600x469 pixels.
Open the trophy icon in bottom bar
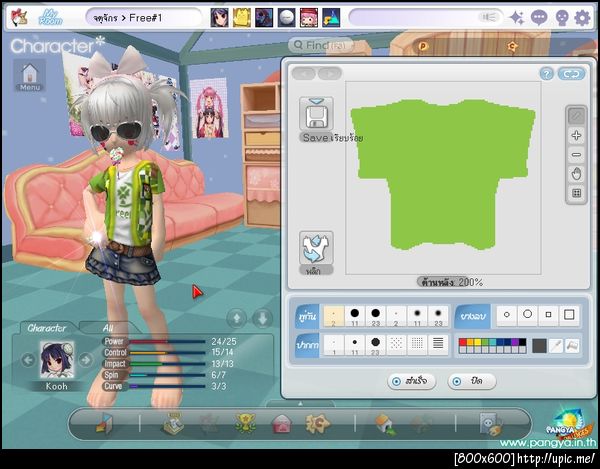(245, 423)
